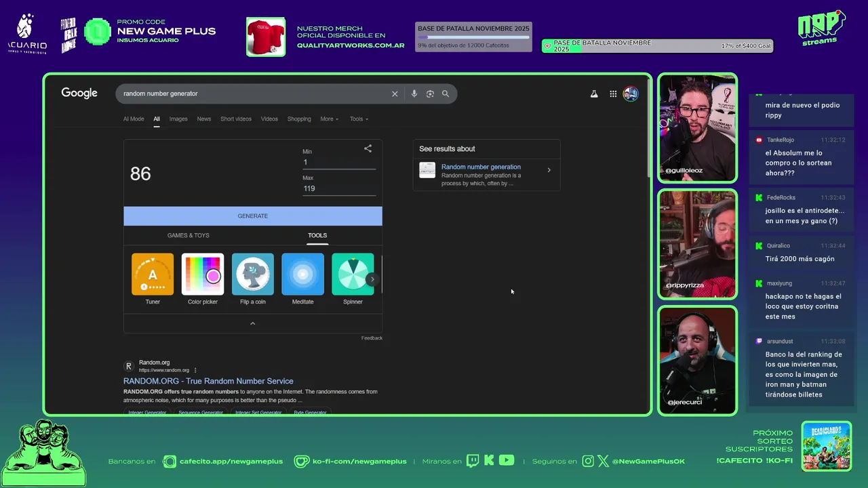Select the All results tab
The image size is (868, 488).
(157, 119)
